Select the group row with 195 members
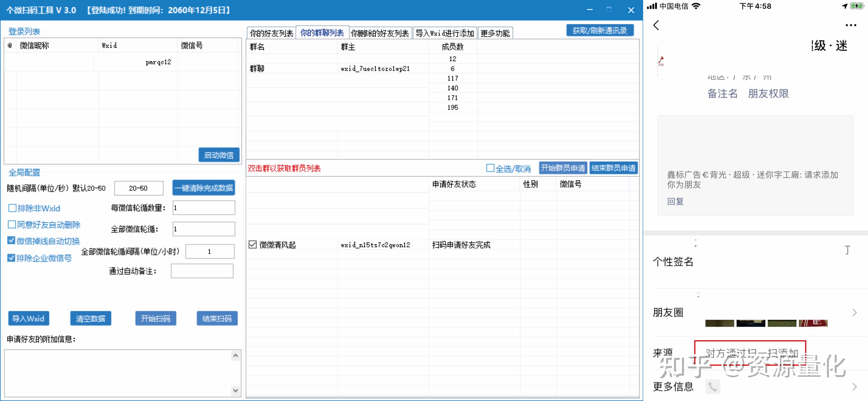This screenshot has height=401, width=868. click(x=442, y=108)
